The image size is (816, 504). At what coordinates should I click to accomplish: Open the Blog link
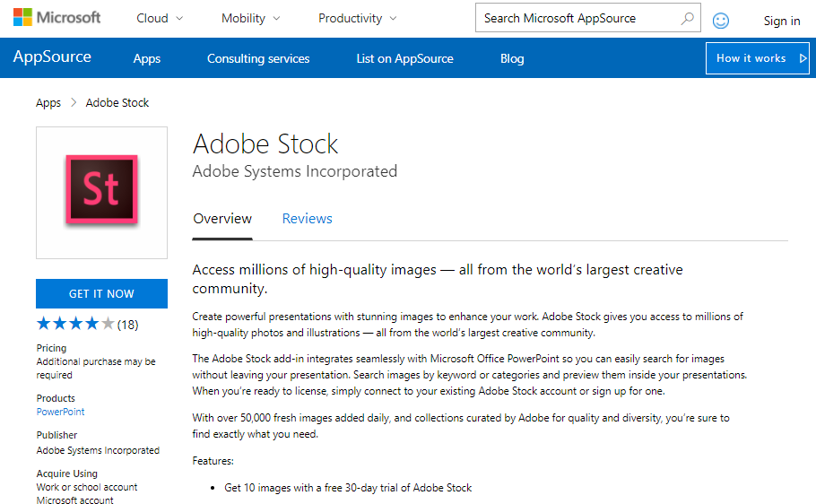(512, 58)
